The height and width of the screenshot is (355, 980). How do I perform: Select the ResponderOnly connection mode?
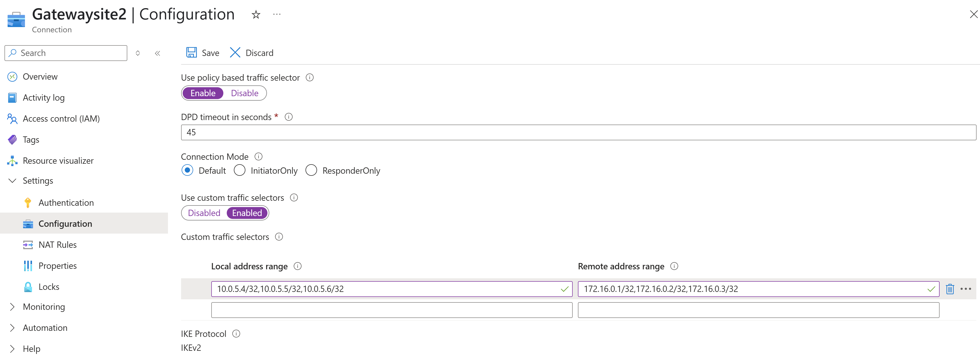311,170
